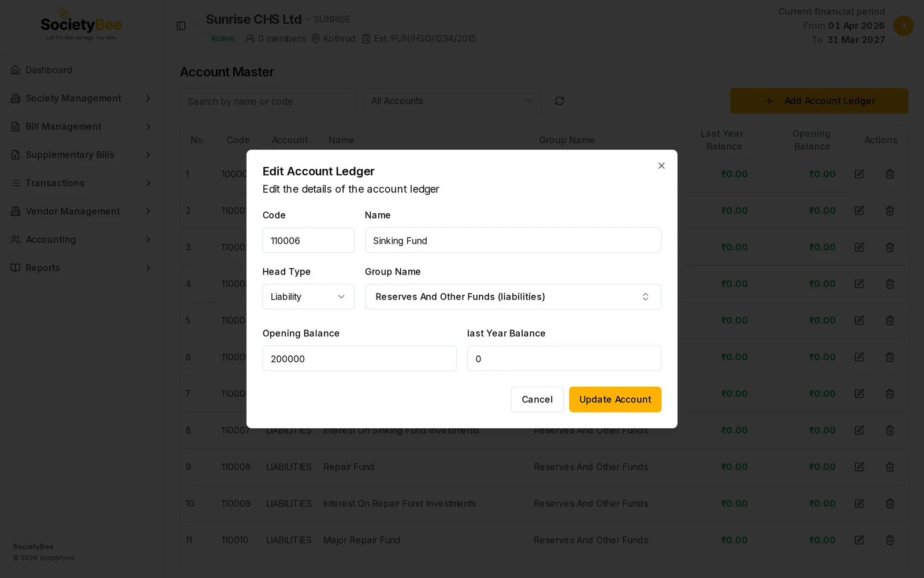Screen dimensions: 924x578
Task: Expand Accounting menu
Action: click(x=81, y=239)
